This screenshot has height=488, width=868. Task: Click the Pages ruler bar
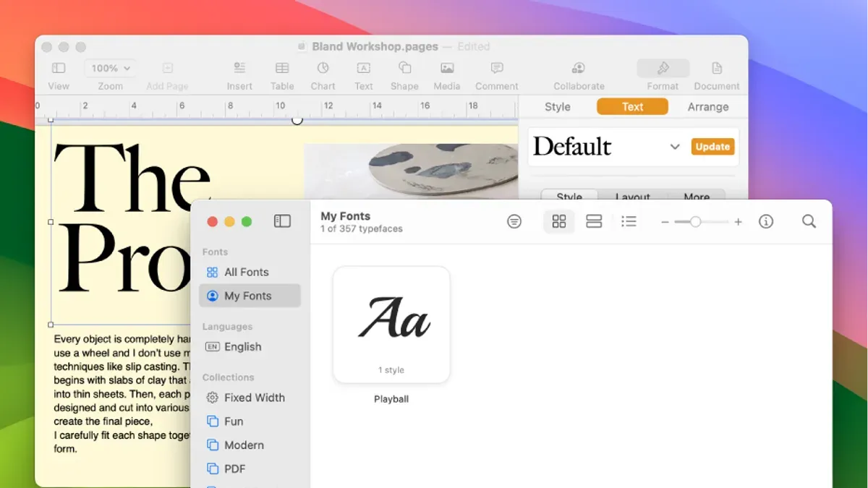276,107
